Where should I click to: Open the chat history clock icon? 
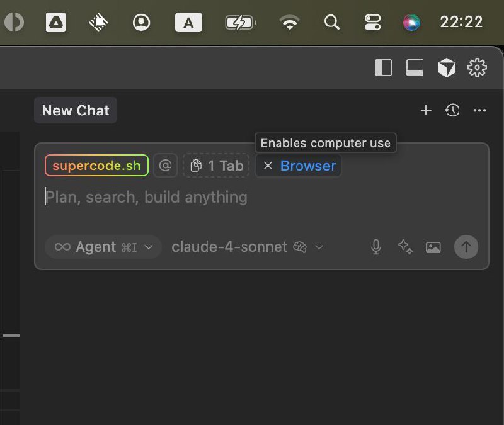point(452,110)
